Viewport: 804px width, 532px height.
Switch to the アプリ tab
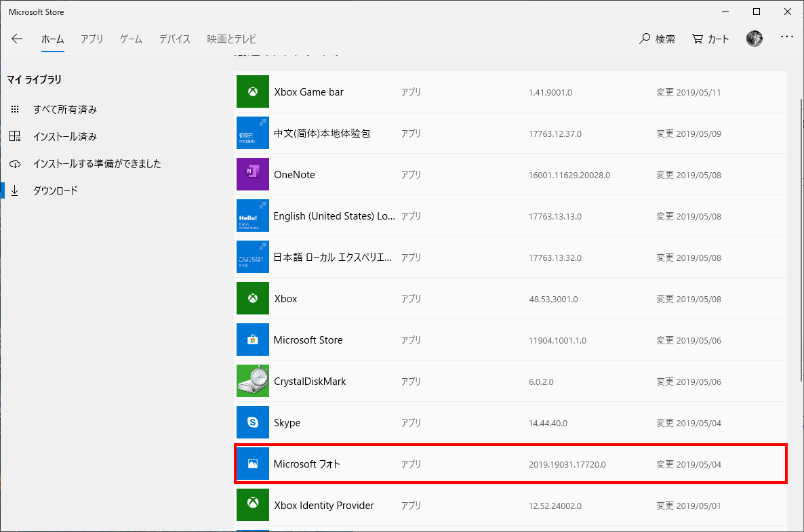pyautogui.click(x=92, y=39)
